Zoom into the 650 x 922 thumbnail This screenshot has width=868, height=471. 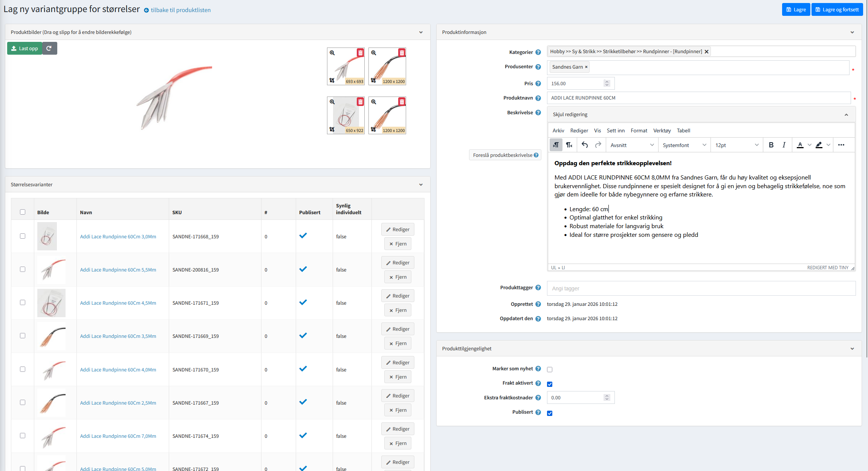click(332, 102)
